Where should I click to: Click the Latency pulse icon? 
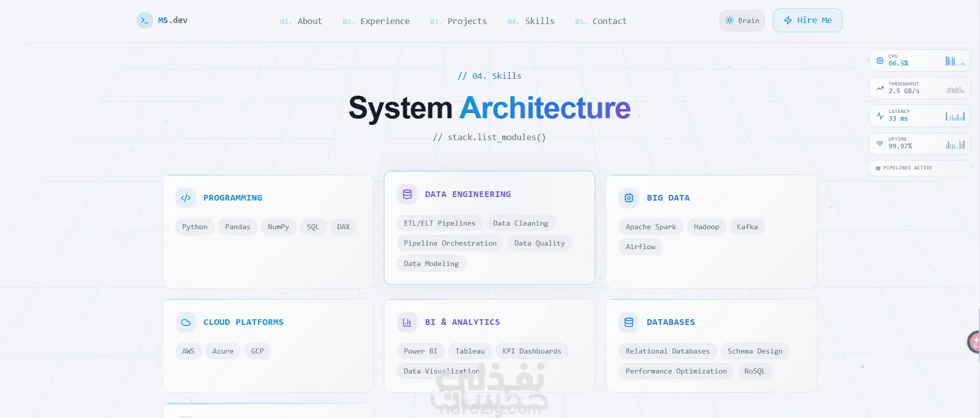coord(880,116)
